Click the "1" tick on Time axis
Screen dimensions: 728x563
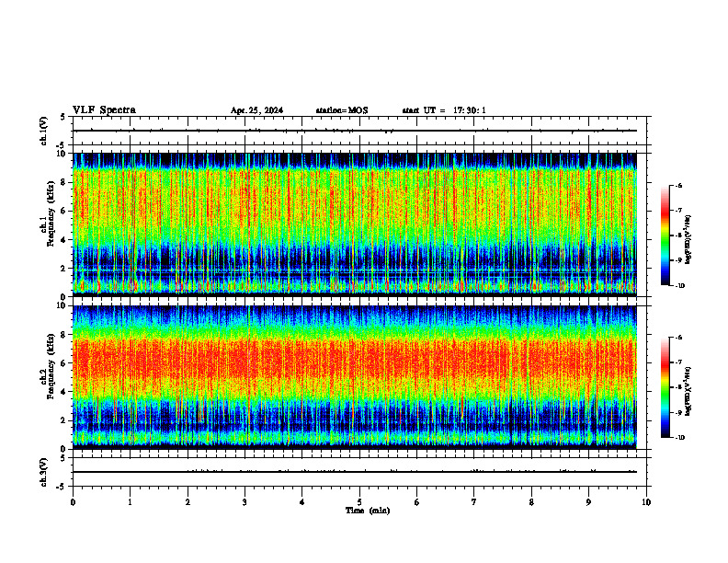click(130, 502)
